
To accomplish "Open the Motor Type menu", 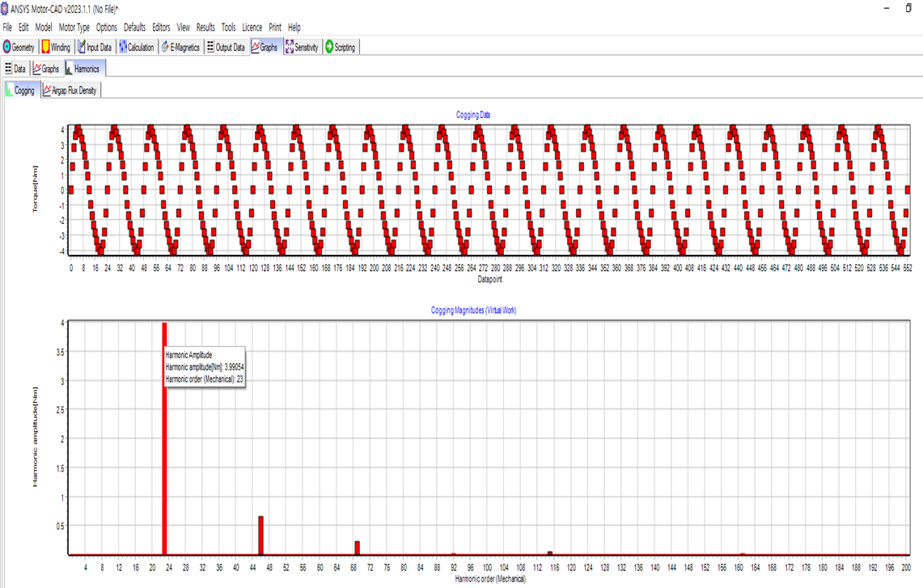I will click(74, 27).
